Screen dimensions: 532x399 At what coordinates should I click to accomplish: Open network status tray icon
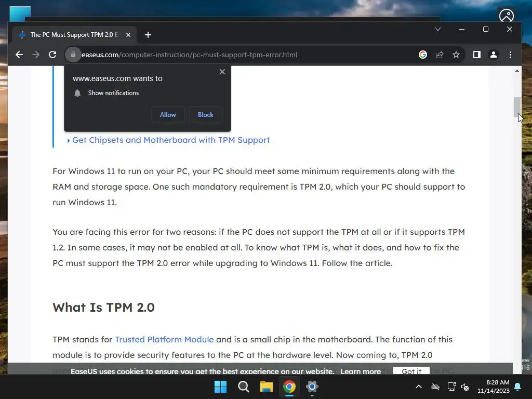point(451,387)
